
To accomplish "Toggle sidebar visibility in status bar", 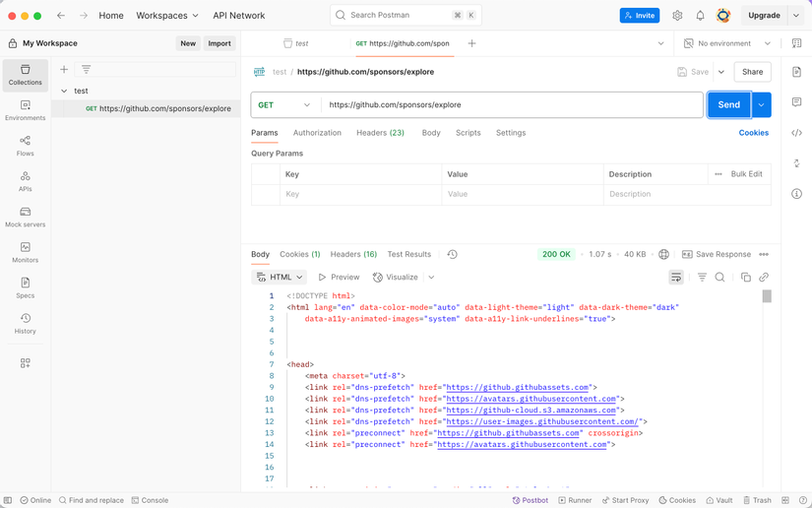I will pos(7,500).
